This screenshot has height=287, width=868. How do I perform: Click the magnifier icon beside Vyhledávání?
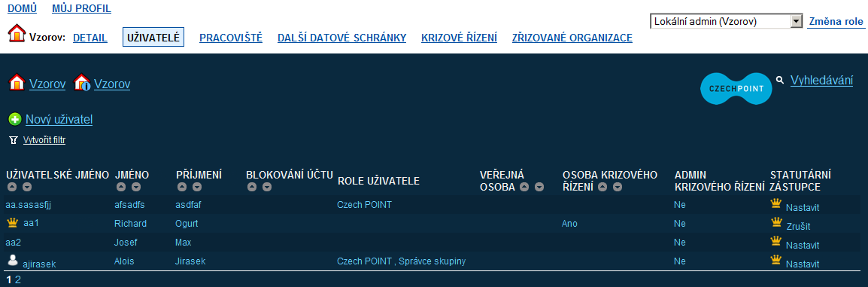(781, 81)
